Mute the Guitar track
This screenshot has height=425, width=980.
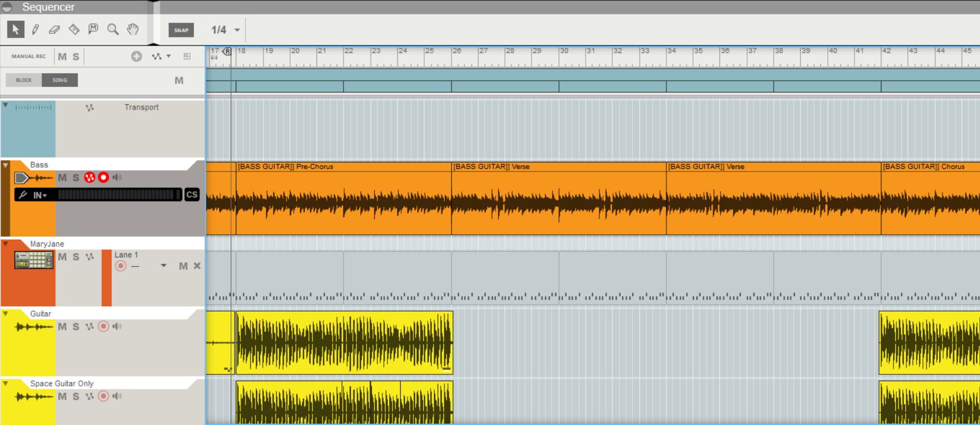tap(62, 327)
